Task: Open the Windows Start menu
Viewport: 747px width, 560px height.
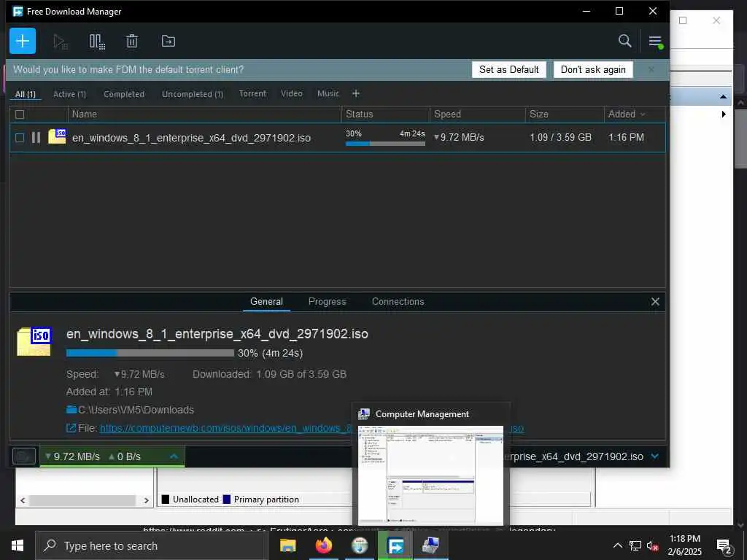Action: pyautogui.click(x=18, y=545)
